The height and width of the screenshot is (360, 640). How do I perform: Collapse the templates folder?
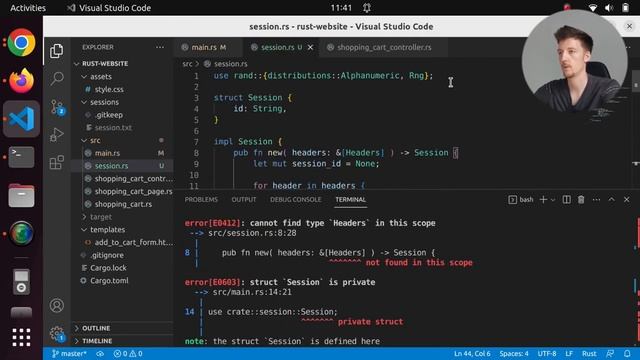point(122,230)
